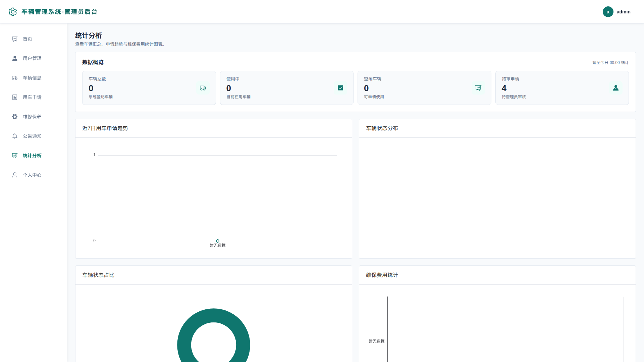Click the 待管理员审核 caption
The height and width of the screenshot is (362, 644).
click(x=514, y=97)
